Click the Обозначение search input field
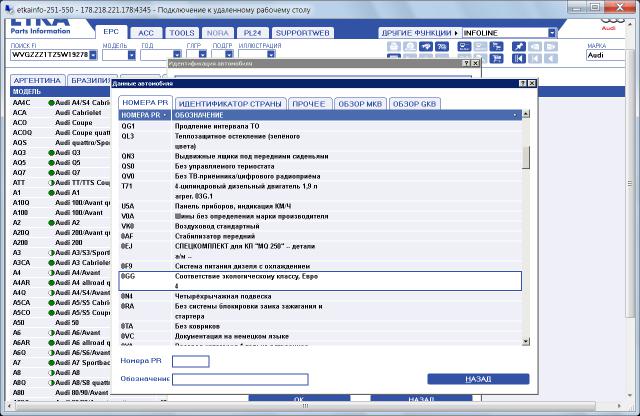The height and width of the screenshot is (416, 640). (240, 380)
